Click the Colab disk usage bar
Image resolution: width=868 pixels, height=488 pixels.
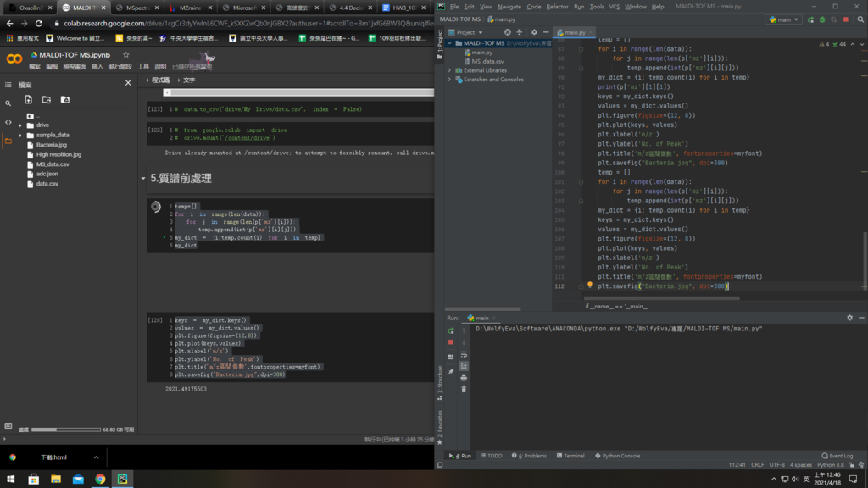coord(66,430)
